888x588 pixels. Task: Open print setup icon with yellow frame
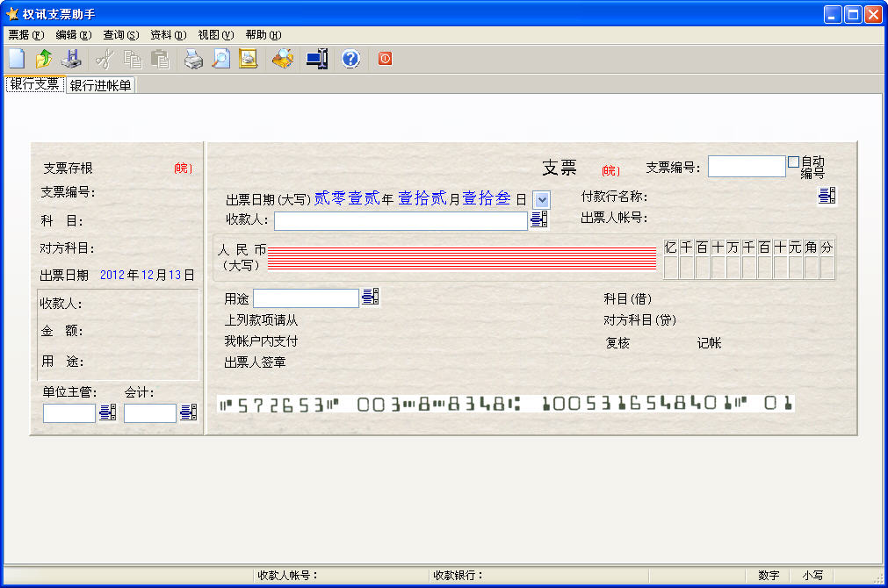click(248, 59)
